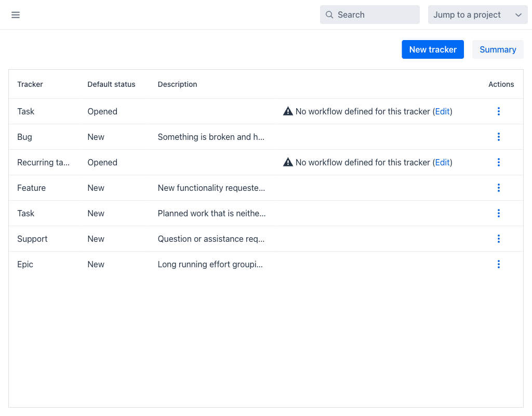The height and width of the screenshot is (416, 532).
Task: Click Edit workflow link for Recurring task tracker
Action: coord(442,162)
